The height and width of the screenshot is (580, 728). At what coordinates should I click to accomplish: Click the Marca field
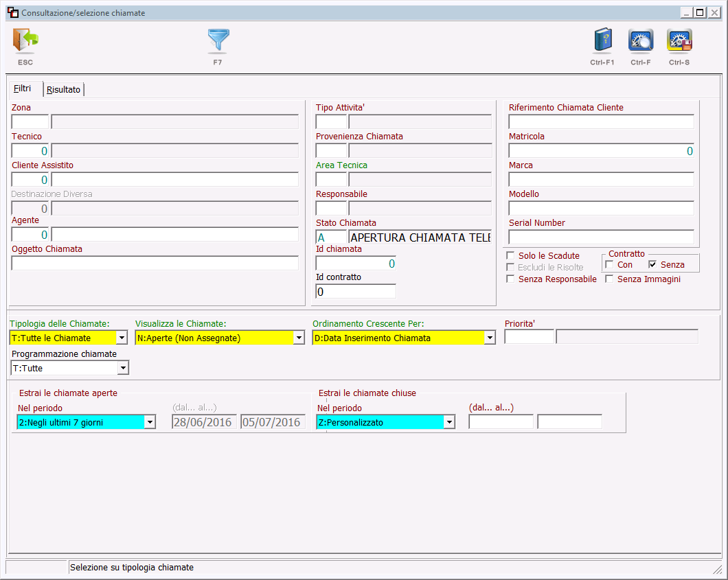[601, 180]
